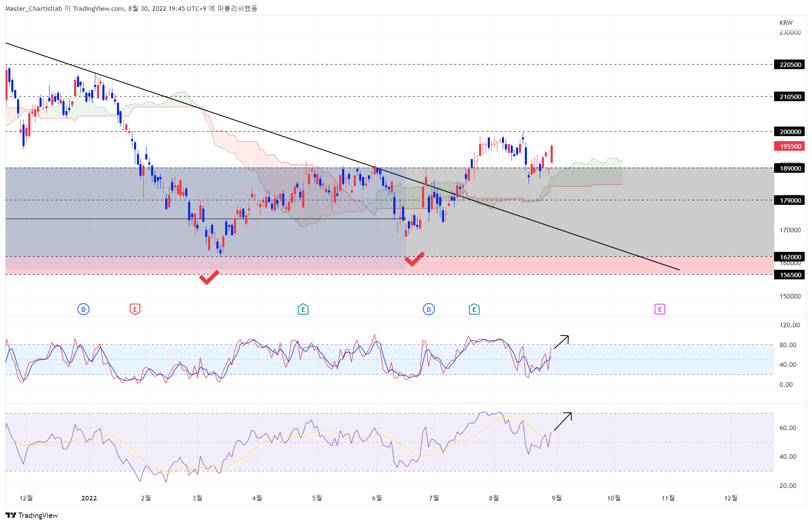This screenshot has width=812, height=525.
Task: Click the 9월 label on the time axis
Action: tap(557, 498)
